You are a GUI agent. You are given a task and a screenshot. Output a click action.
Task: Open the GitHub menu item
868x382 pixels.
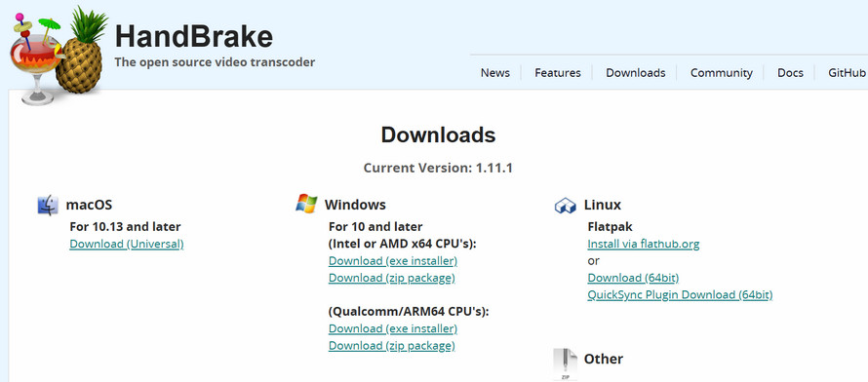coord(847,73)
